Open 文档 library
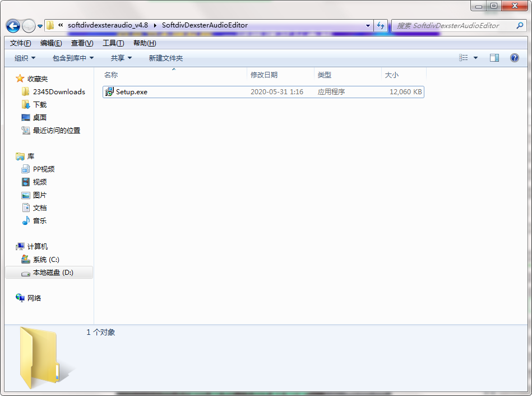The image size is (532, 396). (40, 208)
